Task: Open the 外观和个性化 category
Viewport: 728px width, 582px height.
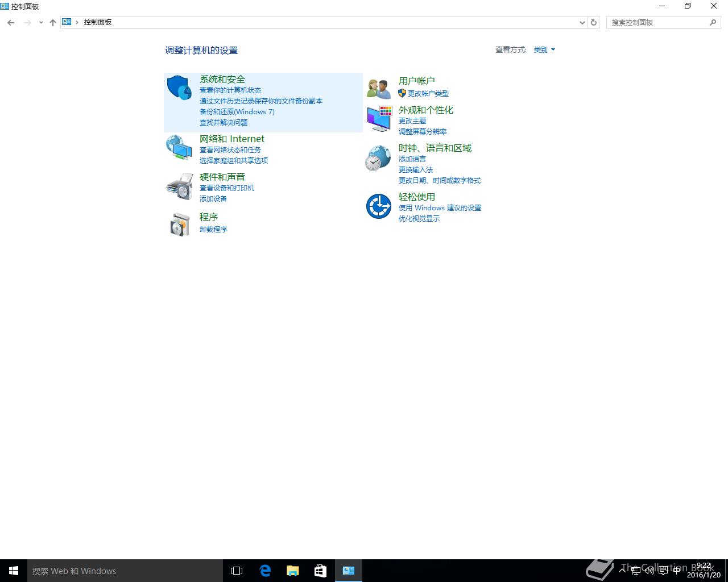Action: [426, 110]
